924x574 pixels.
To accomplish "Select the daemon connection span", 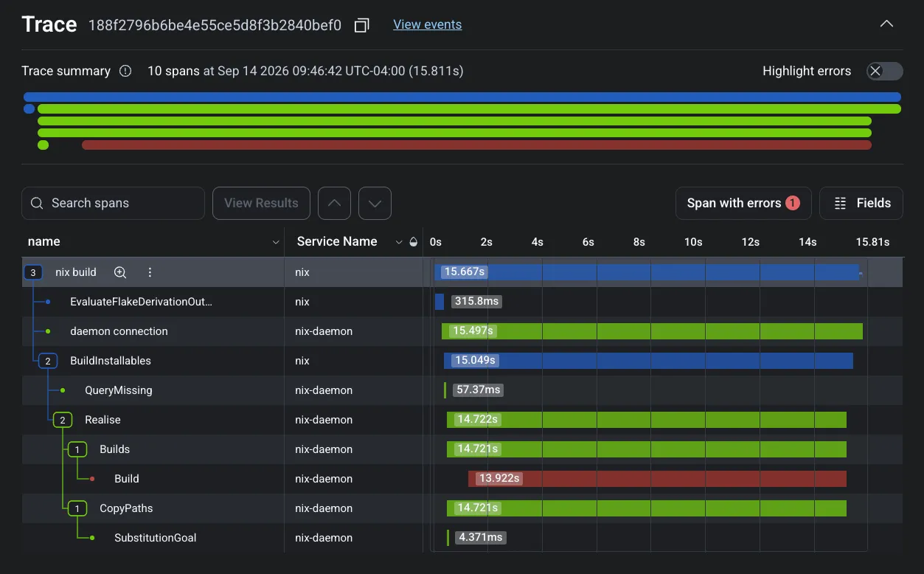I will point(119,331).
